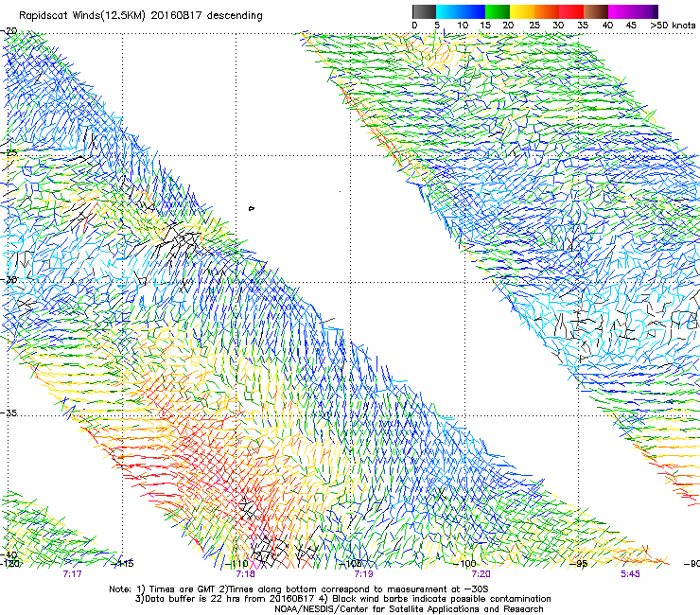Click the gray 0-5 knots color segment
Screen dimensions: 700x615
(424, 11)
